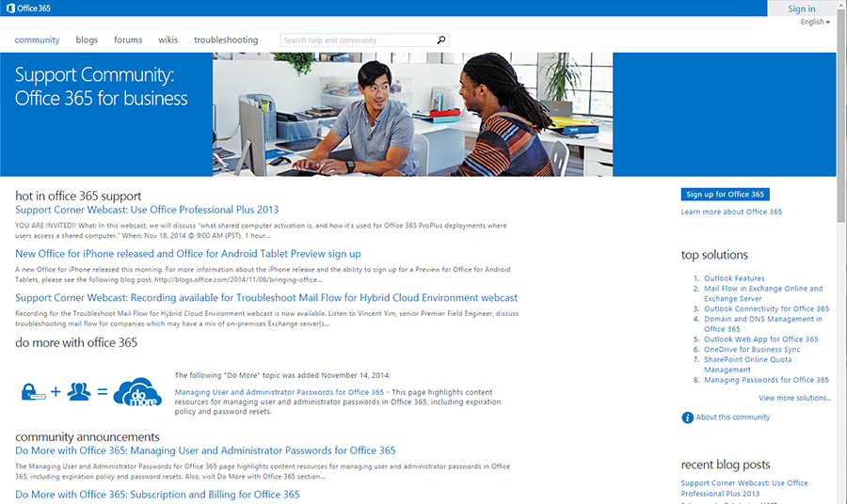
Task: Open the English language dropdown
Action: (x=815, y=23)
